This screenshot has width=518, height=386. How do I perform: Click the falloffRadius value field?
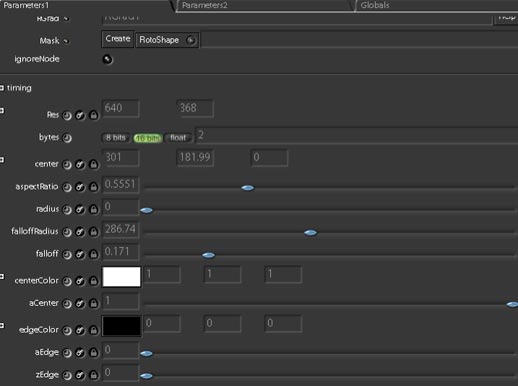(x=120, y=229)
